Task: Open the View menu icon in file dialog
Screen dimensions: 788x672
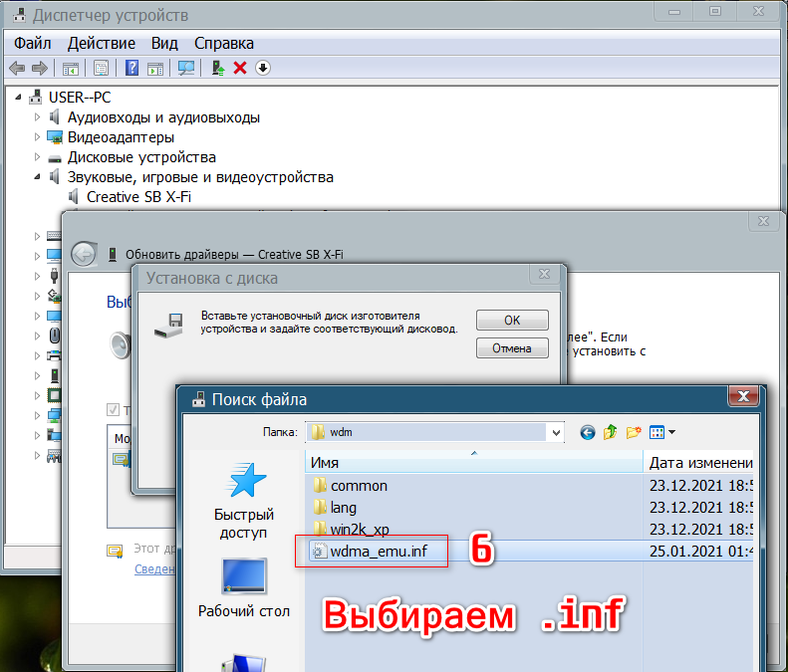Action: pos(661,432)
